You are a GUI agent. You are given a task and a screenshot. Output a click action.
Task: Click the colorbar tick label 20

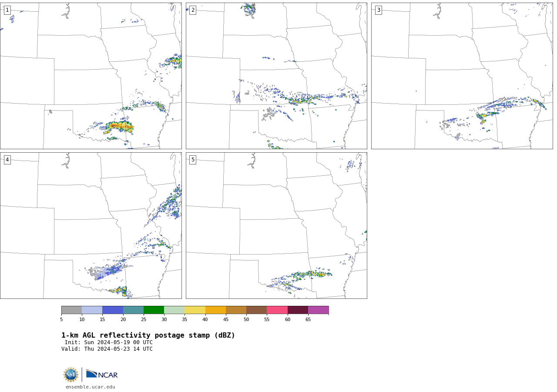coord(123,320)
